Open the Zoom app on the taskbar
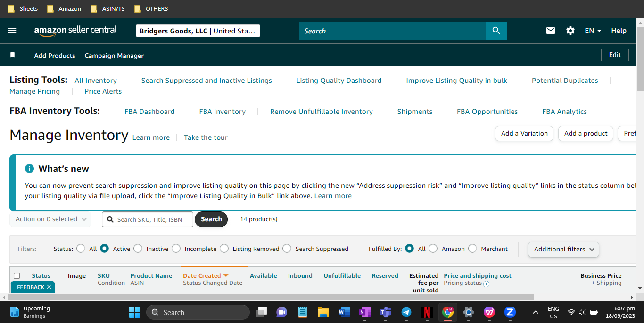 pos(510,312)
